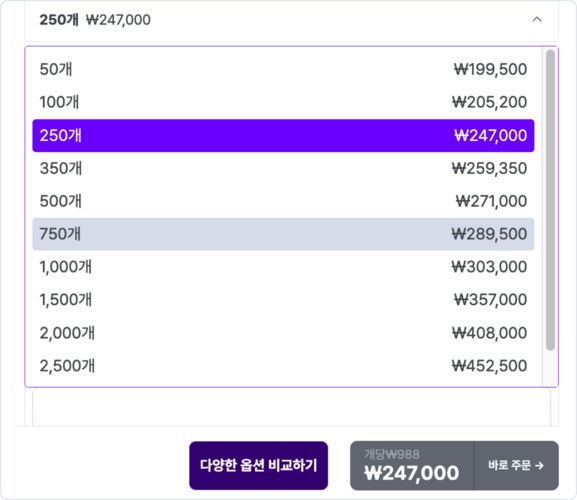
Task: Click the dashed box below the list
Action: (291, 407)
